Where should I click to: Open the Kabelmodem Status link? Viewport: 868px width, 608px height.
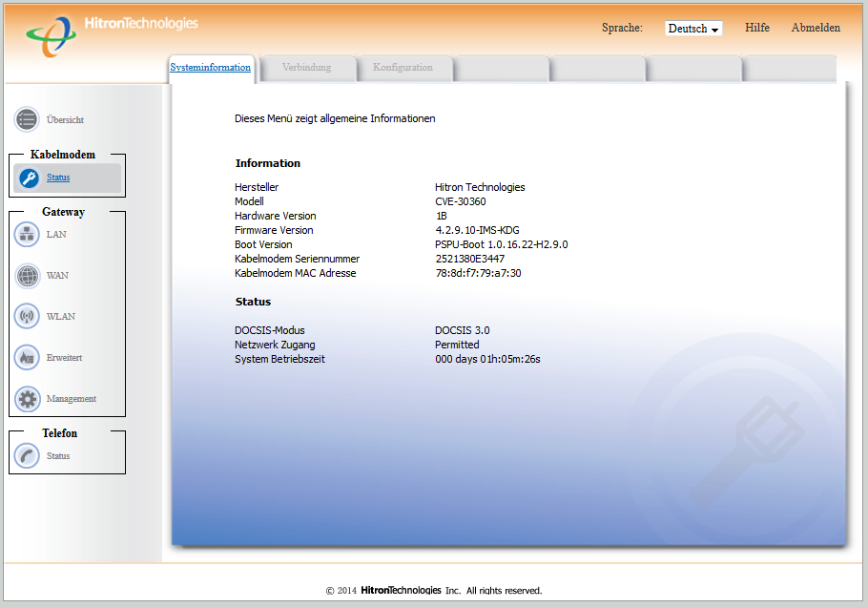pyautogui.click(x=58, y=178)
